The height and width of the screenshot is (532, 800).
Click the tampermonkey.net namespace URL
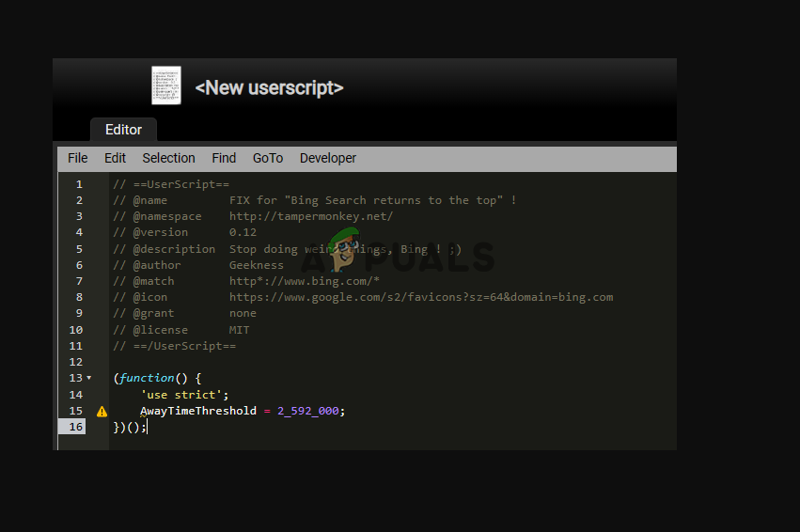coord(311,216)
